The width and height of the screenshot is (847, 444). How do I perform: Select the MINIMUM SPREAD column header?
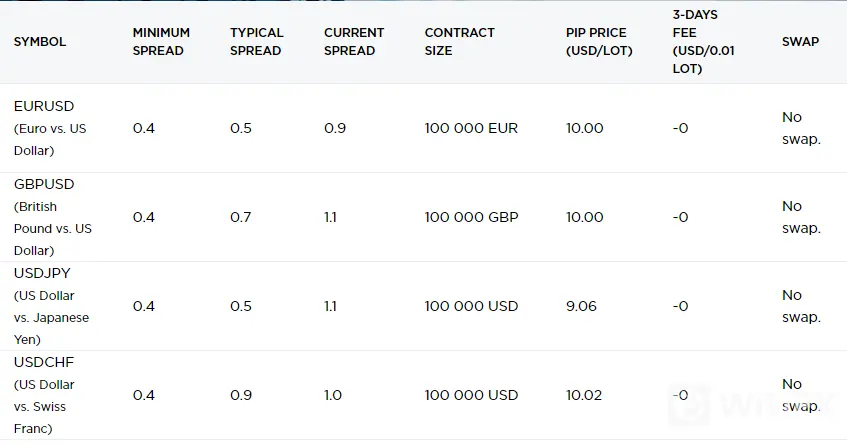point(161,42)
